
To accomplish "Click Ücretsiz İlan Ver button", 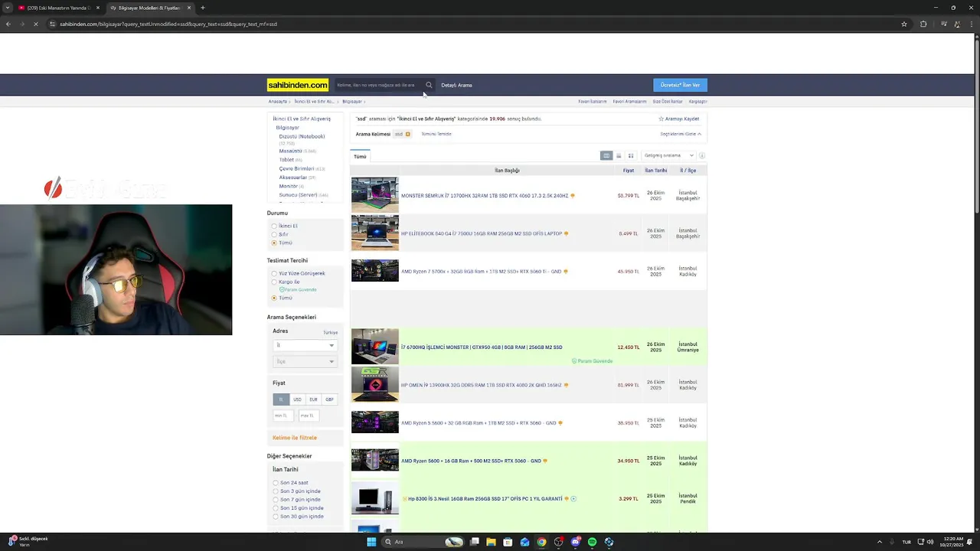I will 680,85.
